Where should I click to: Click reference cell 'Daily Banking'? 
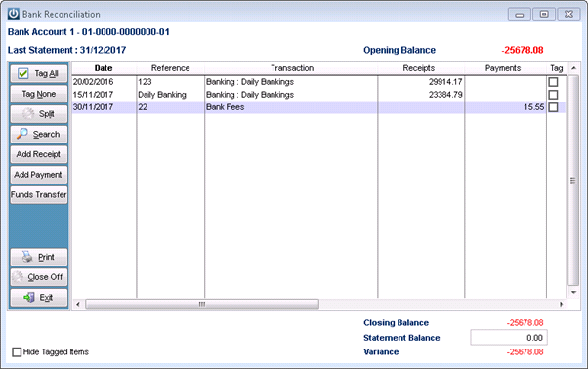tap(171, 95)
